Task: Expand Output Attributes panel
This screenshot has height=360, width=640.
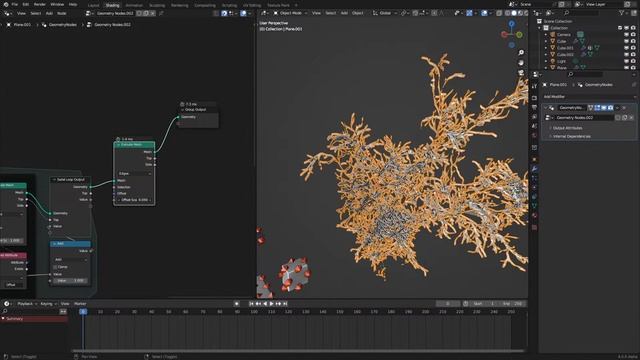Action: pyautogui.click(x=567, y=128)
